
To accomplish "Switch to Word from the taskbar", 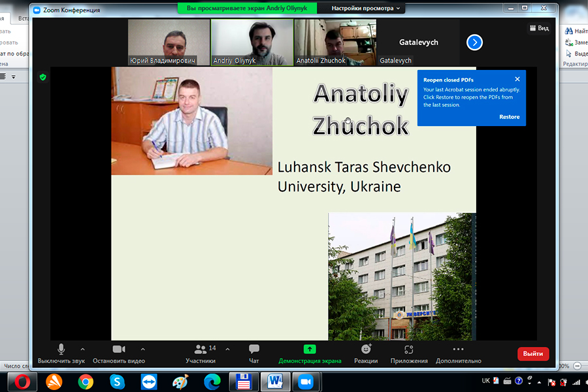I will tap(275, 382).
